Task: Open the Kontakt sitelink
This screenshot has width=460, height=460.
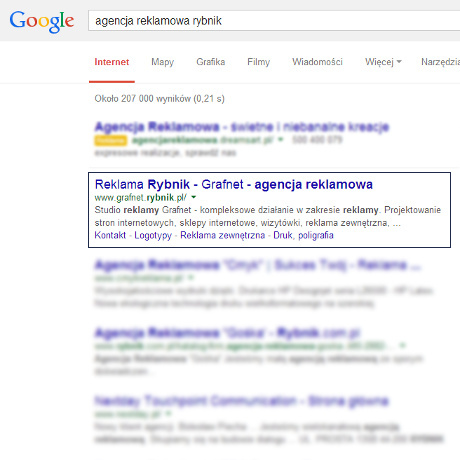Action: 110,235
